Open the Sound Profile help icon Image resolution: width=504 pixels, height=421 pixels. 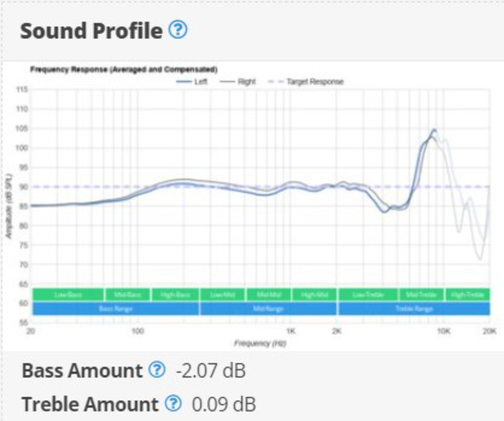178,30
